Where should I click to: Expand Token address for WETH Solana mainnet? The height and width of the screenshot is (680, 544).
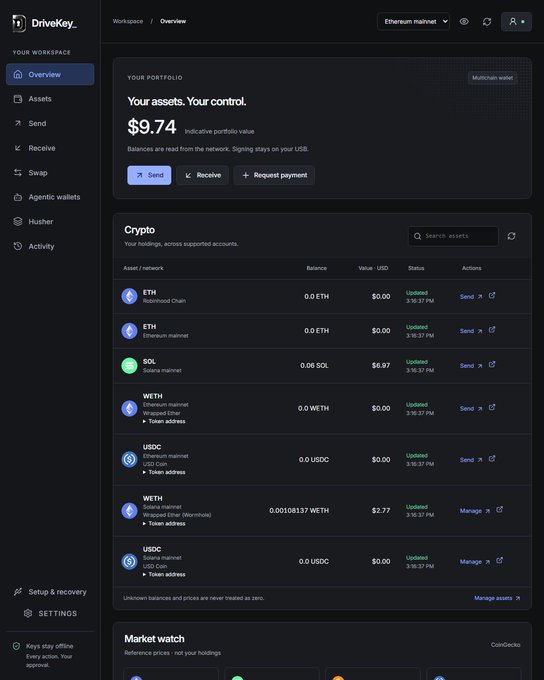[164, 523]
